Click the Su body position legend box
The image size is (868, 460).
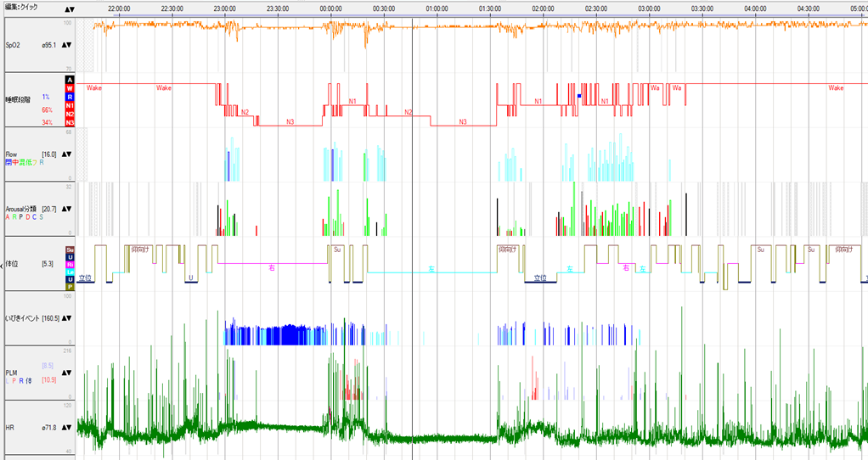[x=70, y=250]
